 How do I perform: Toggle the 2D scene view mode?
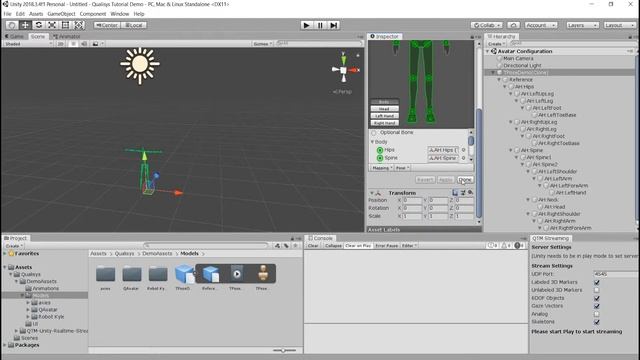tap(60, 44)
